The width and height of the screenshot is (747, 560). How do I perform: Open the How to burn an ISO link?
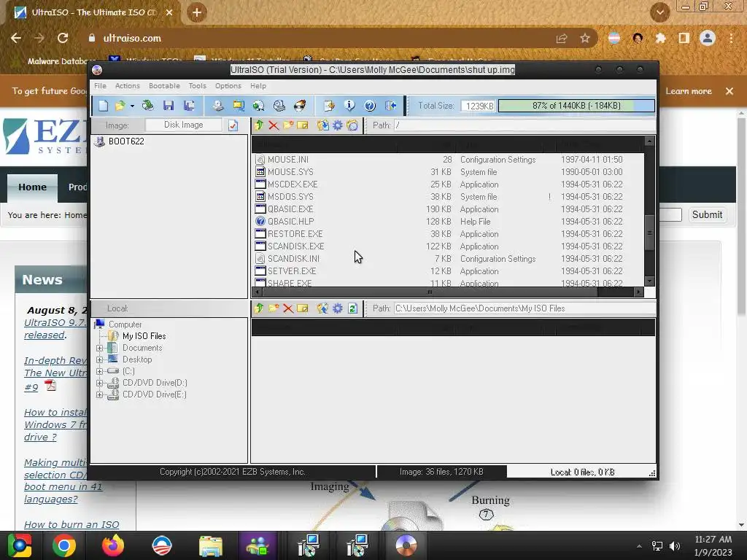[x=71, y=524]
